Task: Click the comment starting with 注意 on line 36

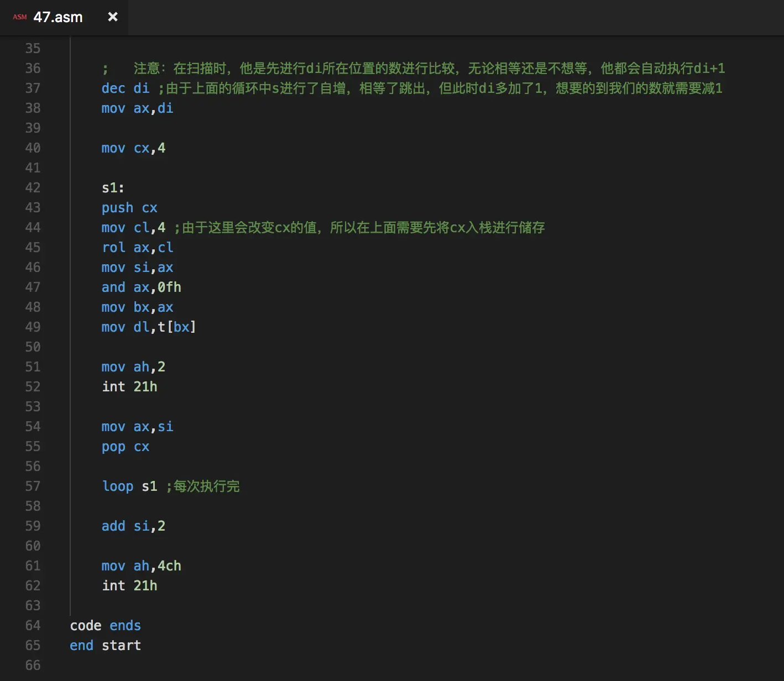Action: pos(414,69)
